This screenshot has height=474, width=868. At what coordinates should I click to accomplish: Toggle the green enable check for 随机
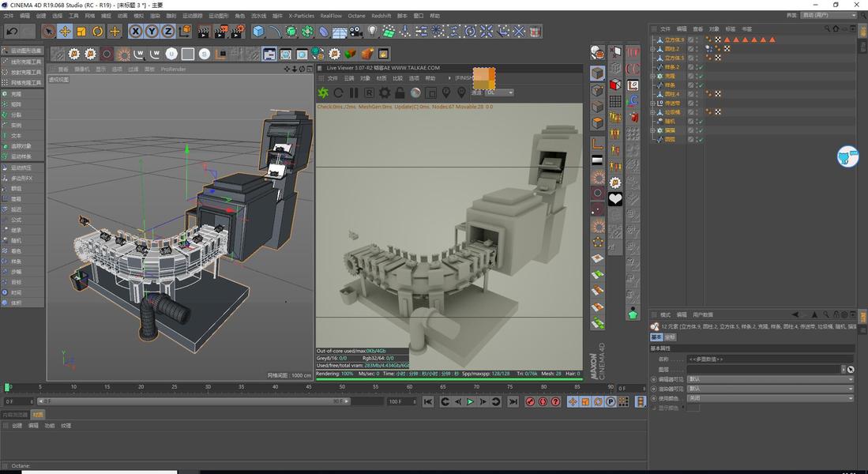(701, 122)
